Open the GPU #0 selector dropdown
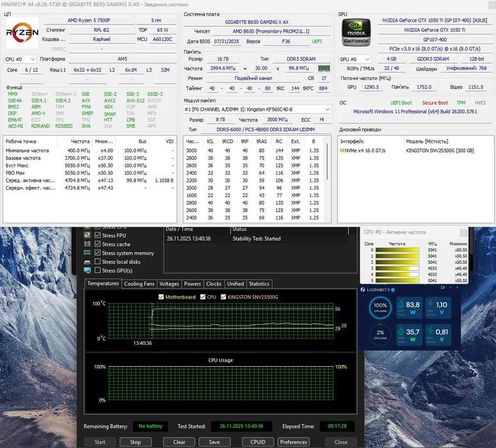The width and height of the screenshot is (496, 448). coord(355,59)
